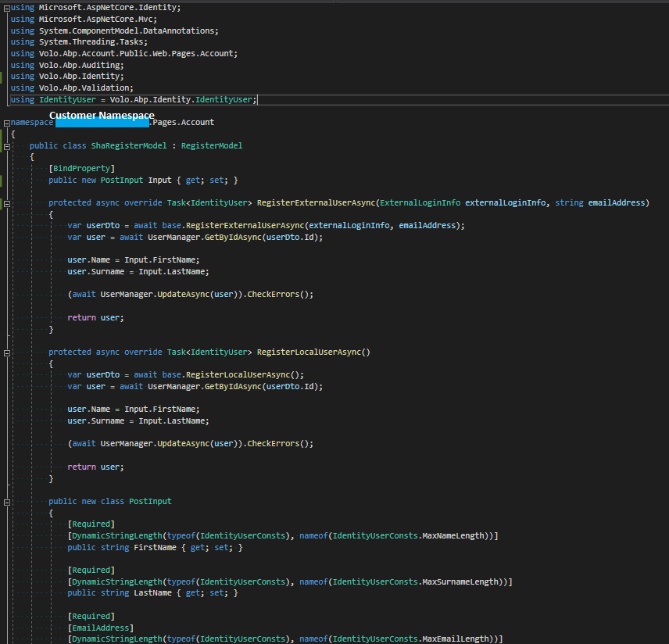This screenshot has height=644, width=669.
Task: Click MaxSurnameLength in the LastName attribute
Action: (x=461, y=582)
